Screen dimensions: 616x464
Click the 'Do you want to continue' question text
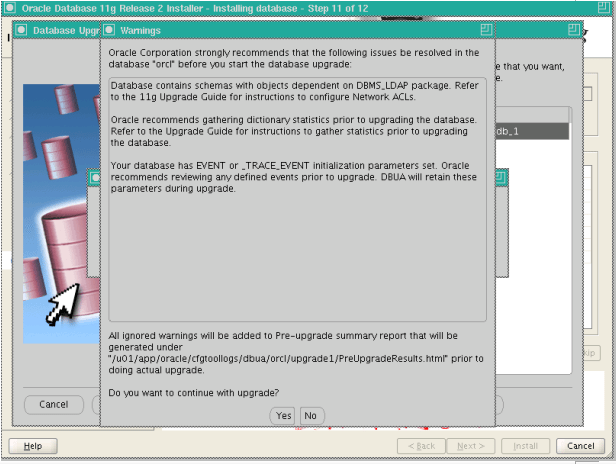pos(194,393)
